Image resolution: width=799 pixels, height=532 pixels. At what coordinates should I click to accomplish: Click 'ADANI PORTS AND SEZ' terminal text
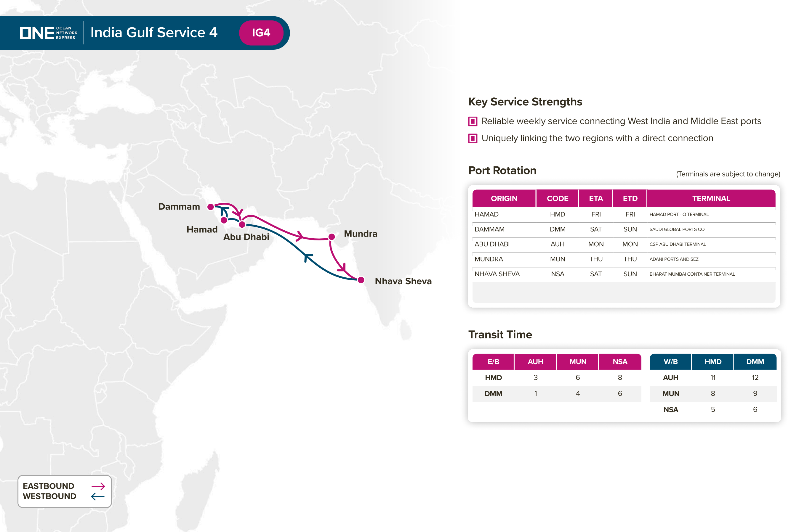[x=674, y=259]
